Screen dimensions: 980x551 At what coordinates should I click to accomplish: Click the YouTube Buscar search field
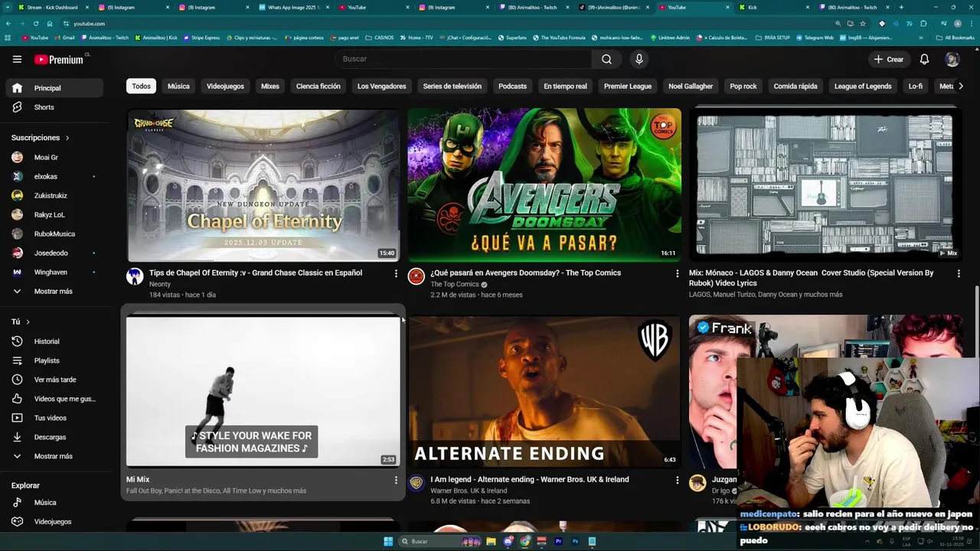click(462, 59)
